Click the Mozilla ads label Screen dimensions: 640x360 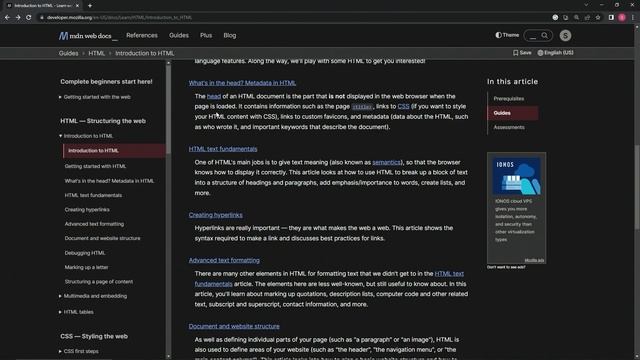[x=534, y=260]
